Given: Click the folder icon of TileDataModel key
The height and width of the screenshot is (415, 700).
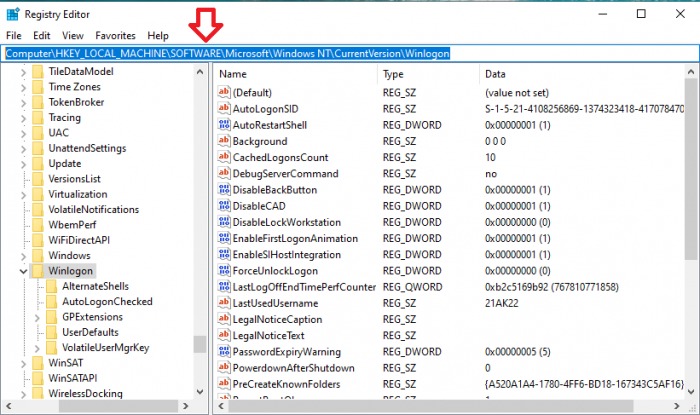Looking at the screenshot, I should [38, 71].
